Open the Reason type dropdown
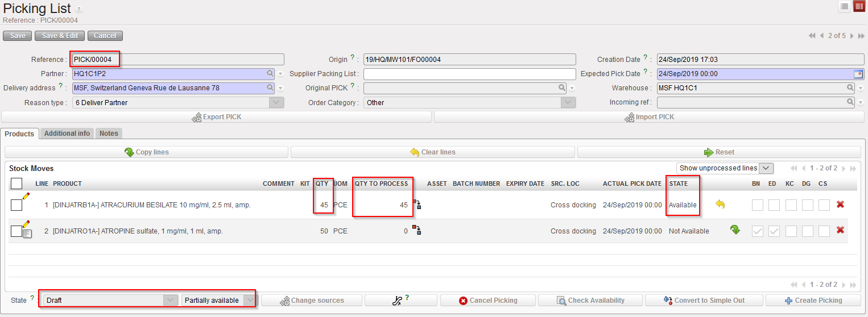 [276, 103]
